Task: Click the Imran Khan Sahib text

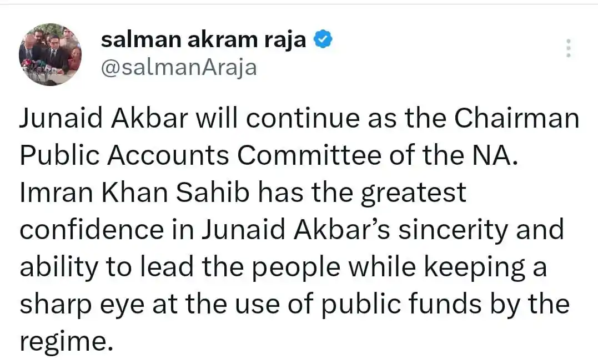Action: [134, 193]
